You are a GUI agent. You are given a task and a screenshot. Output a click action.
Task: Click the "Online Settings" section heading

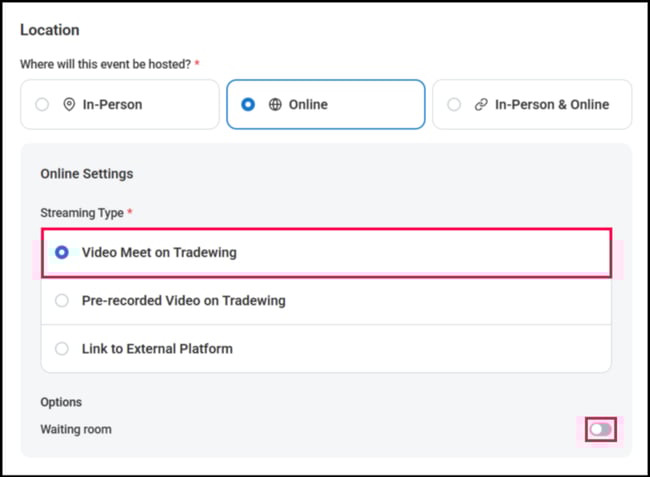[x=87, y=173]
